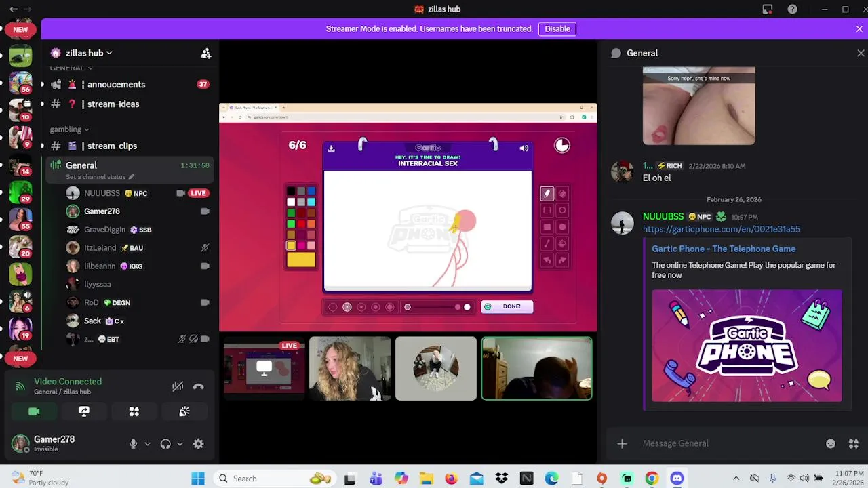Click the Video Connected signal strength icon
The image size is (868, 488).
20,386
